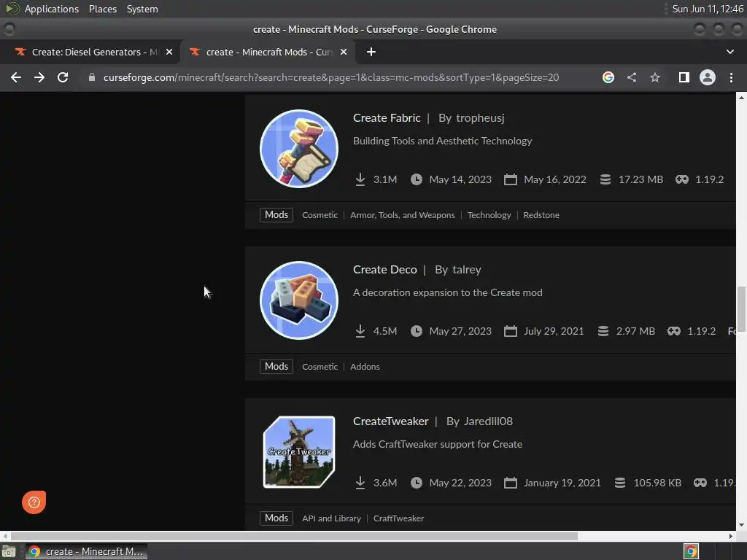The width and height of the screenshot is (747, 560).
Task: Open the Chrome profile avatar
Action: tap(708, 77)
